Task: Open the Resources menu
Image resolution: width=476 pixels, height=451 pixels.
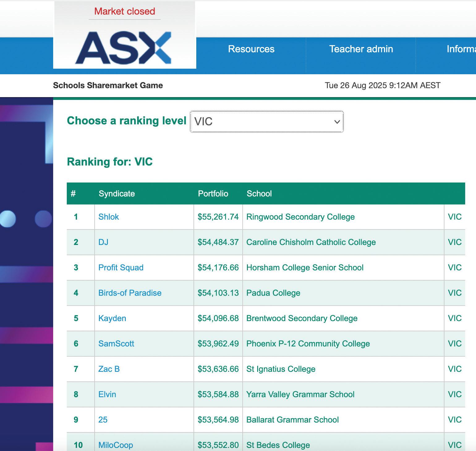Action: pos(251,49)
